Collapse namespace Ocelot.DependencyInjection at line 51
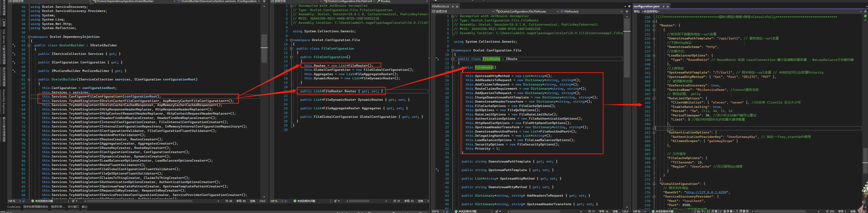The width and height of the screenshot is (868, 213). 29,37
